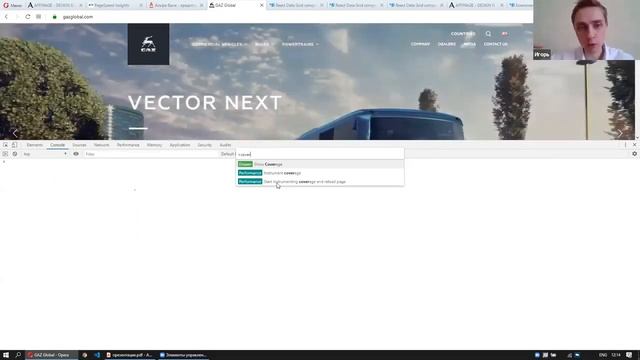Switch to the Console tab

click(58, 145)
